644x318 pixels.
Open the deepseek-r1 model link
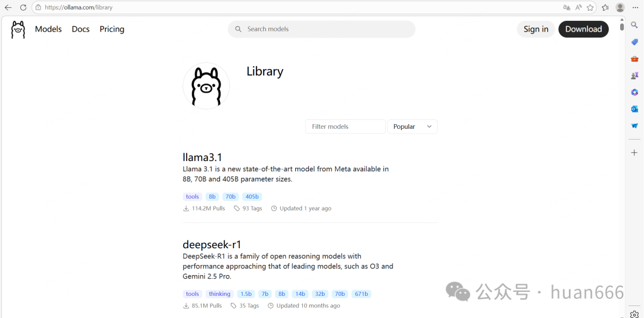212,245
